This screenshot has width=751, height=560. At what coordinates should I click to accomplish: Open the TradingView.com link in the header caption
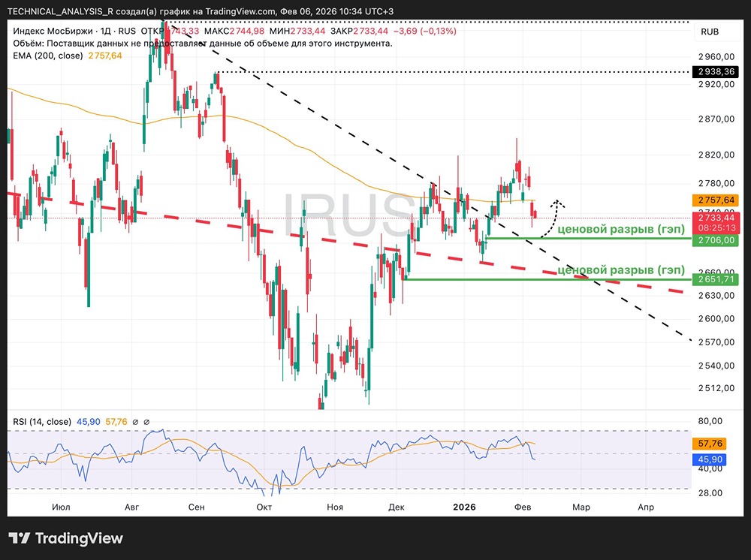pyautogui.click(x=240, y=11)
